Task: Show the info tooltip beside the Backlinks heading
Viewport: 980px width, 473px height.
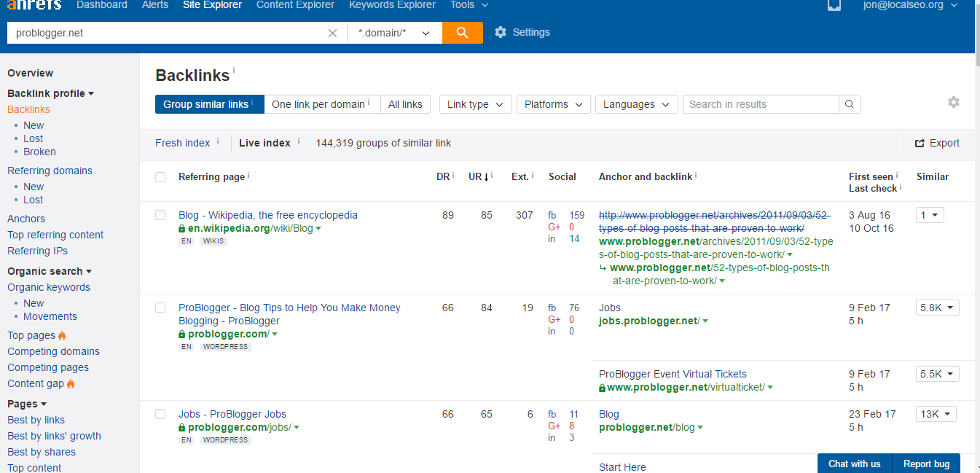Action: pos(234,71)
